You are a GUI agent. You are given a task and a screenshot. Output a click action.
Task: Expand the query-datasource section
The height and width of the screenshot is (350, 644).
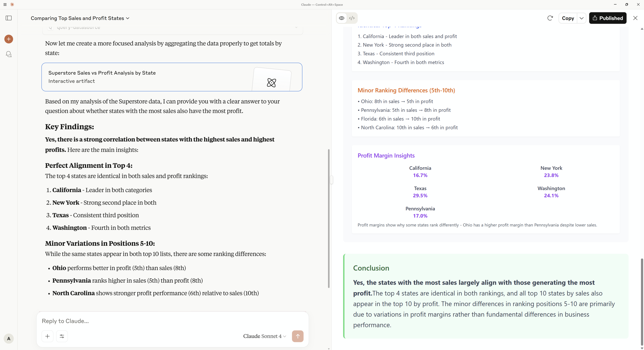(296, 27)
